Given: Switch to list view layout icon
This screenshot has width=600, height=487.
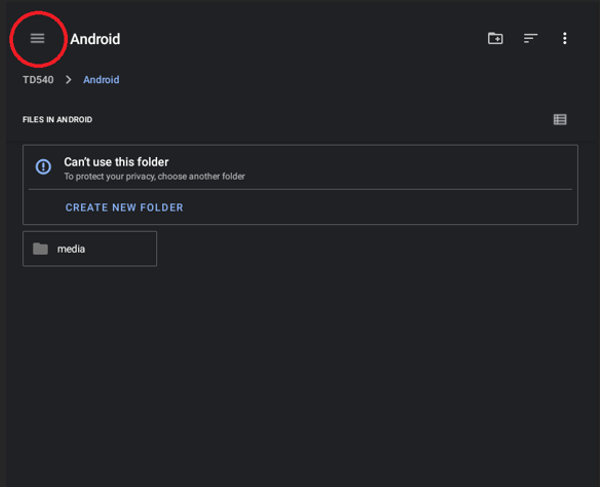Looking at the screenshot, I should point(560,120).
